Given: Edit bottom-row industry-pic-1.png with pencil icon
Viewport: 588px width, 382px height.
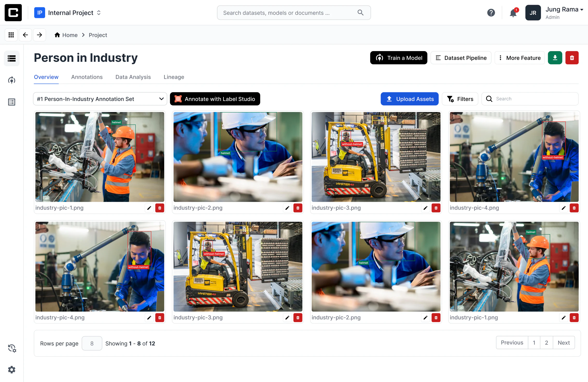Looking at the screenshot, I should point(564,318).
